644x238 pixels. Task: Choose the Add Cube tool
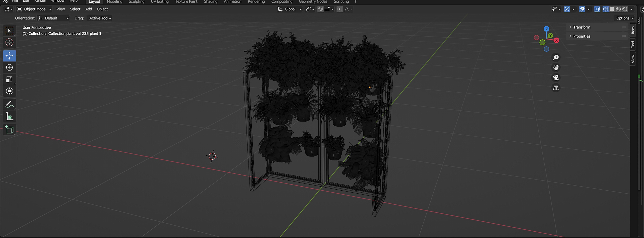(10, 130)
